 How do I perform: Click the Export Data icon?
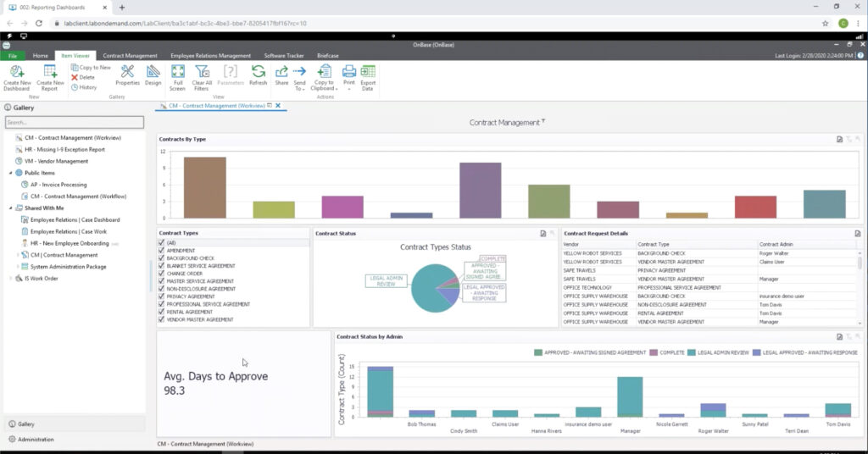(367, 72)
